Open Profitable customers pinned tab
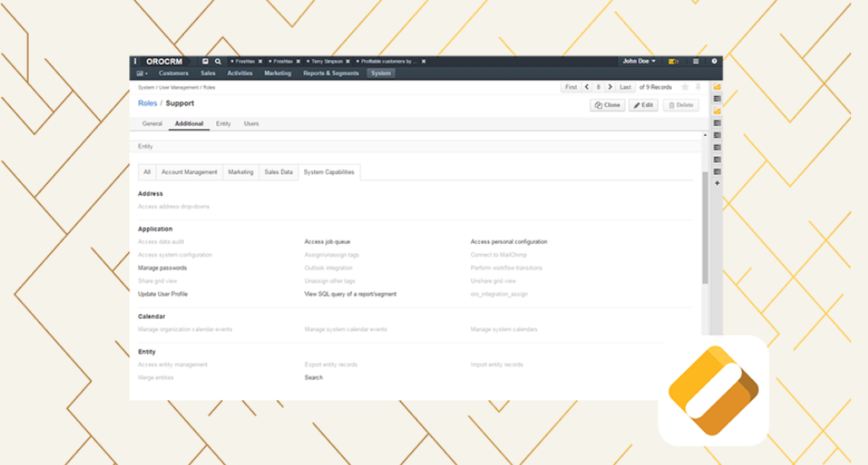 coord(388,62)
